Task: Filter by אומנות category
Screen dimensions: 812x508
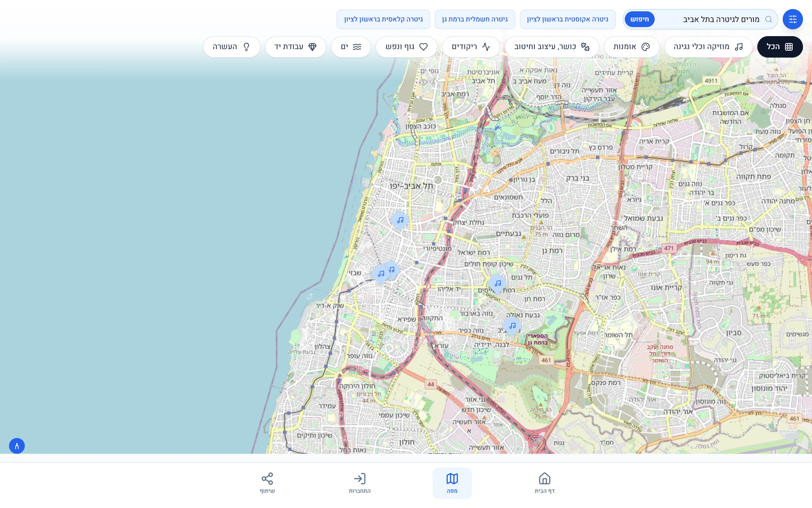Action: tap(632, 47)
